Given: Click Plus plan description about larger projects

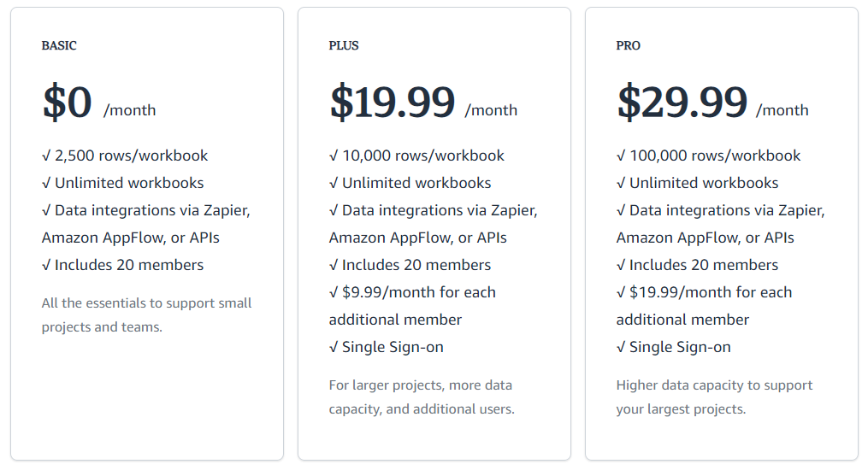Looking at the screenshot, I should [421, 397].
